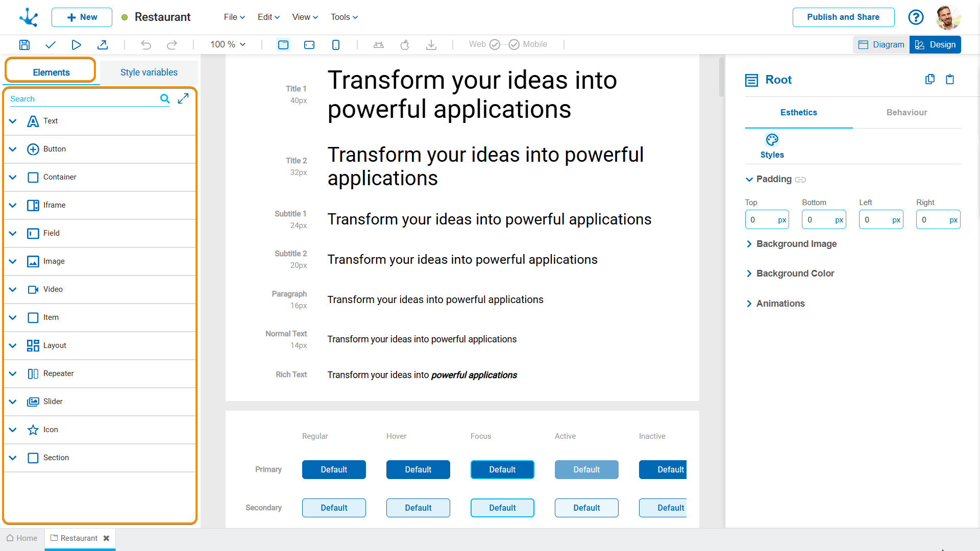Select the mobile phone viewport icon

pos(335,45)
